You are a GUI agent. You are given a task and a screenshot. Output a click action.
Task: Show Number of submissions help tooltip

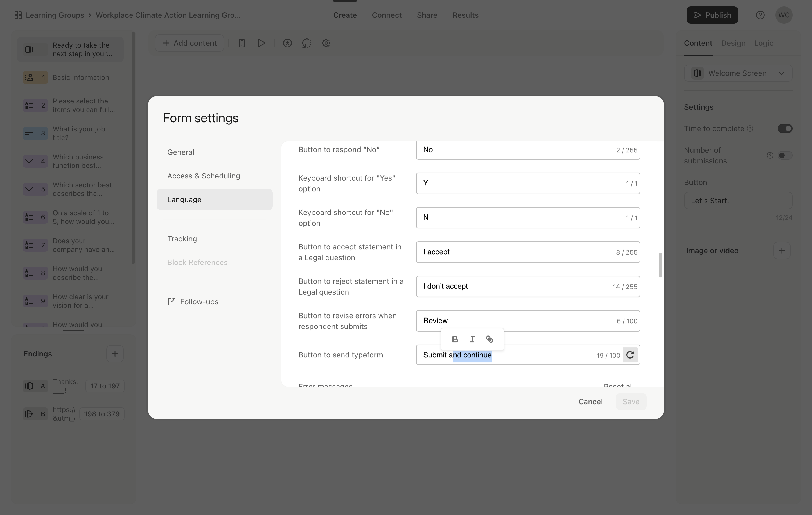point(770,155)
